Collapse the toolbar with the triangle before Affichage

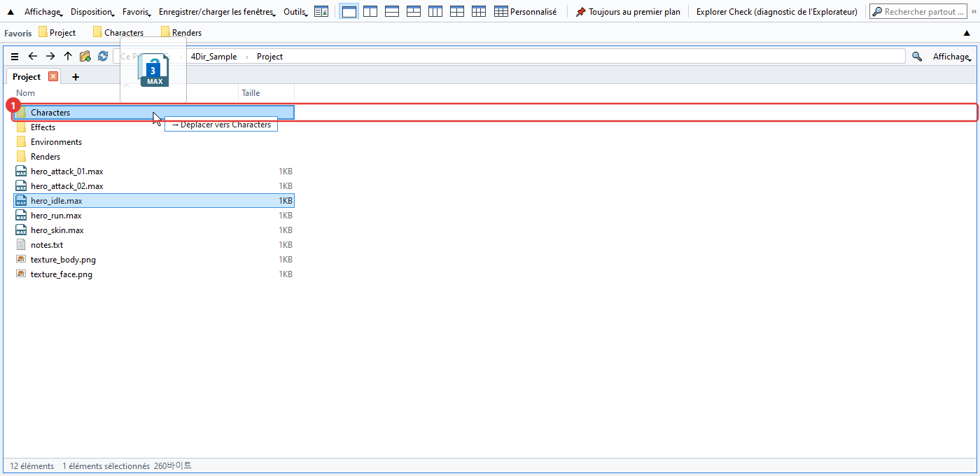pos(10,12)
